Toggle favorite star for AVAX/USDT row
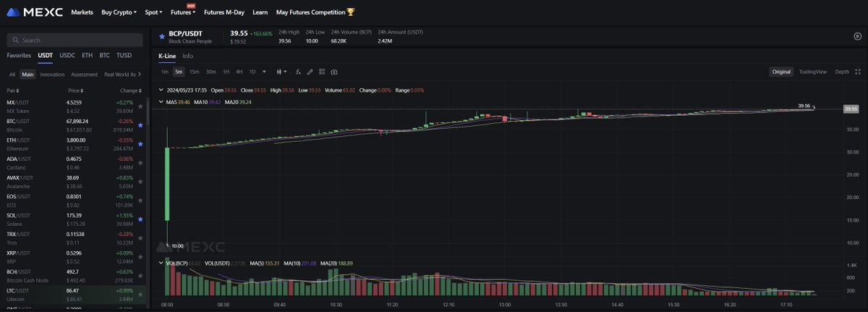This screenshot has width=868, height=312. pos(140,181)
